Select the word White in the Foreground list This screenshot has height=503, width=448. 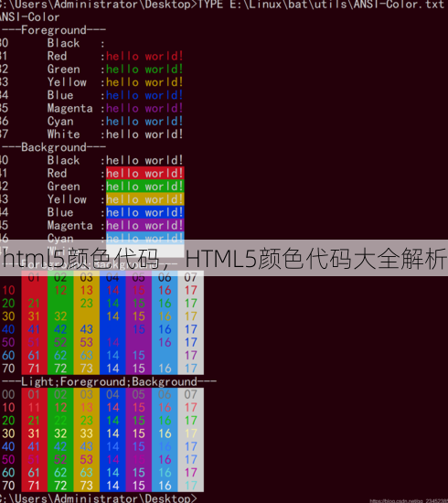point(63,134)
